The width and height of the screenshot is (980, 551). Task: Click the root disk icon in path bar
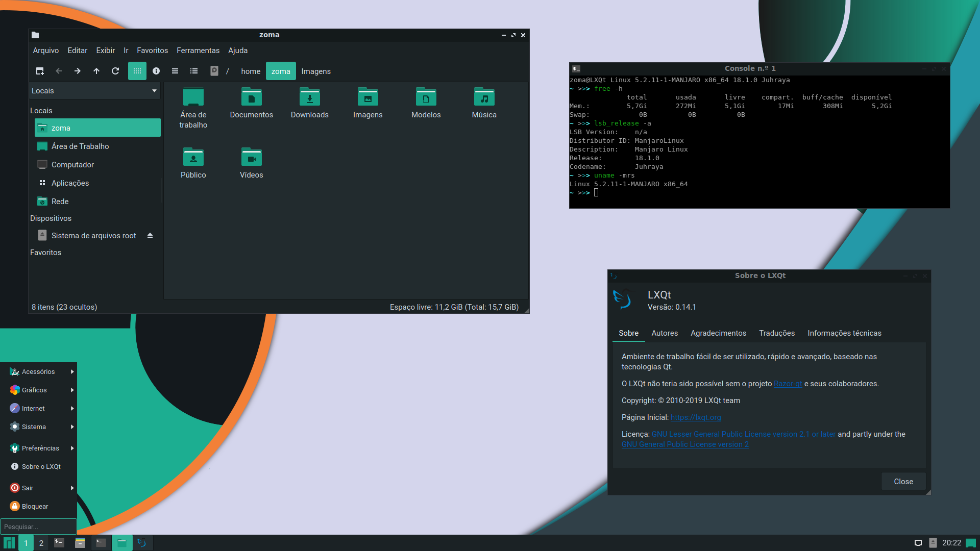tap(214, 71)
